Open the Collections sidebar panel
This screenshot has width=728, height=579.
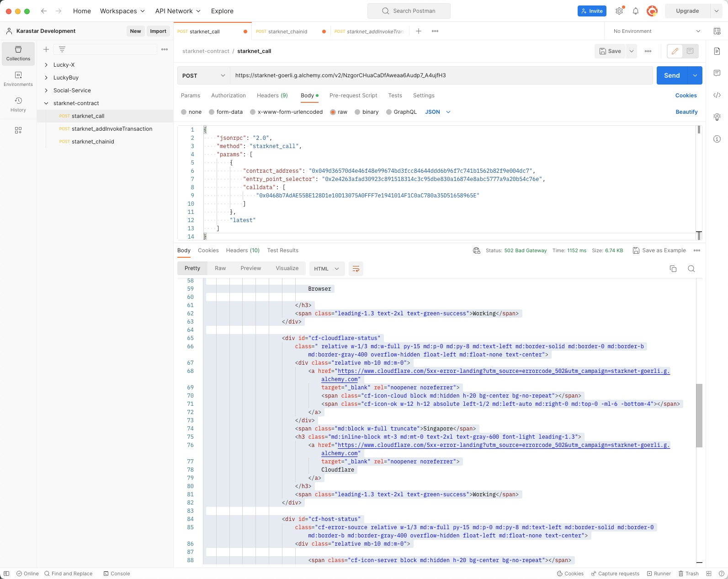click(x=18, y=53)
